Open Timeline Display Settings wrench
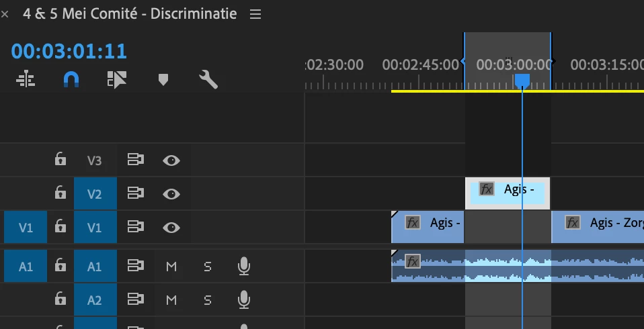 click(x=208, y=79)
